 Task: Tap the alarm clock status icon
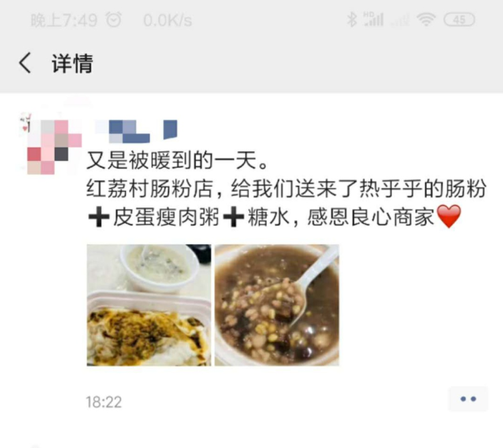pos(114,20)
